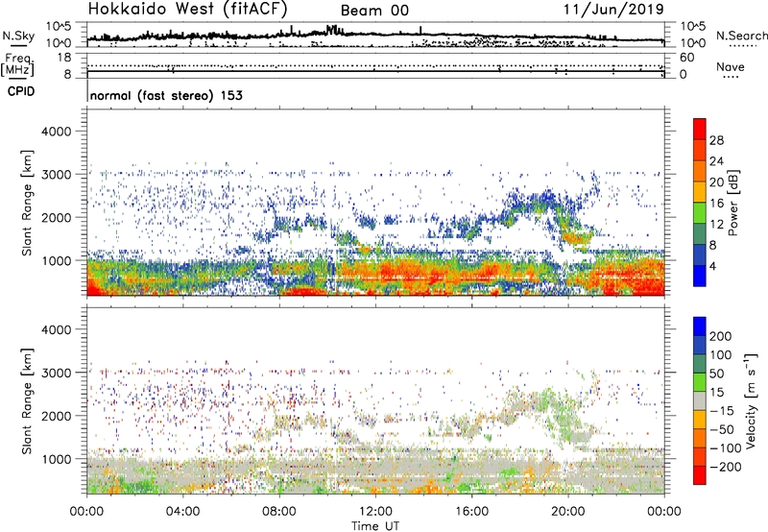The height and width of the screenshot is (532, 768).
Task: Click the "-50" velocity colorbar label
Action: pyautogui.click(x=721, y=429)
